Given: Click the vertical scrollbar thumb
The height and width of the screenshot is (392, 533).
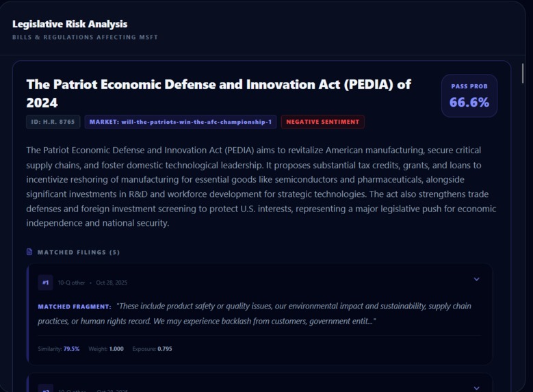Looking at the screenshot, I should (x=523, y=73).
